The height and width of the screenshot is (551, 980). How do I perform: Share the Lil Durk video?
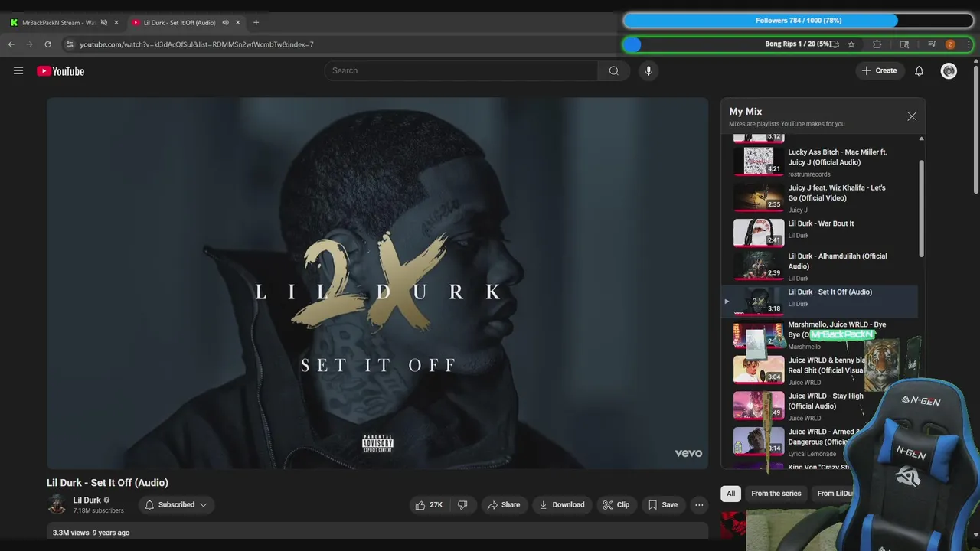point(504,505)
